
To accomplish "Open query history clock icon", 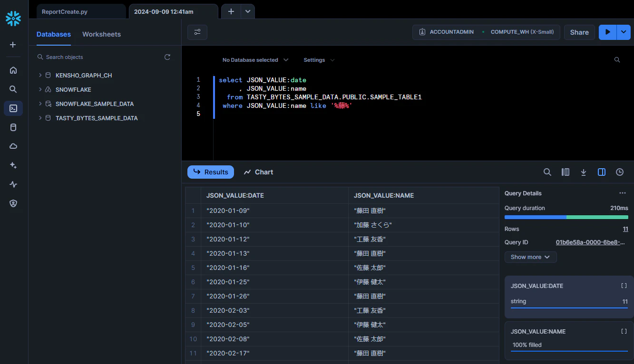I will pos(620,172).
